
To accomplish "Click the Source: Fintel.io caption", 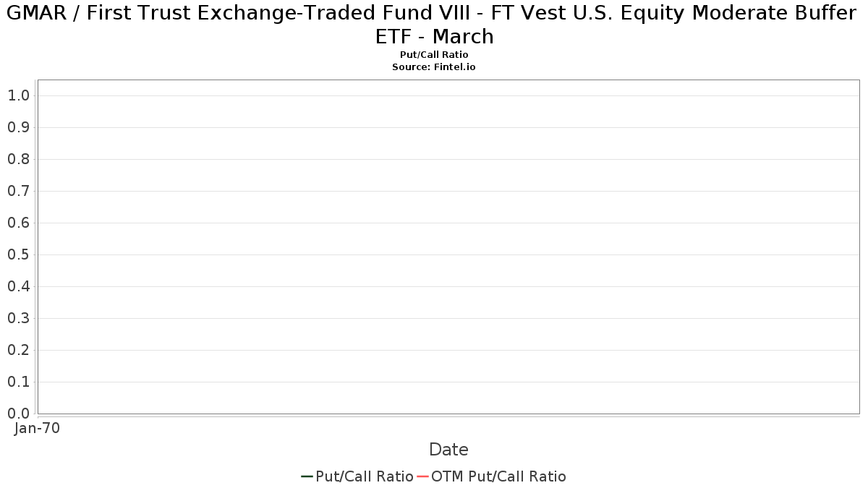I will [x=434, y=67].
